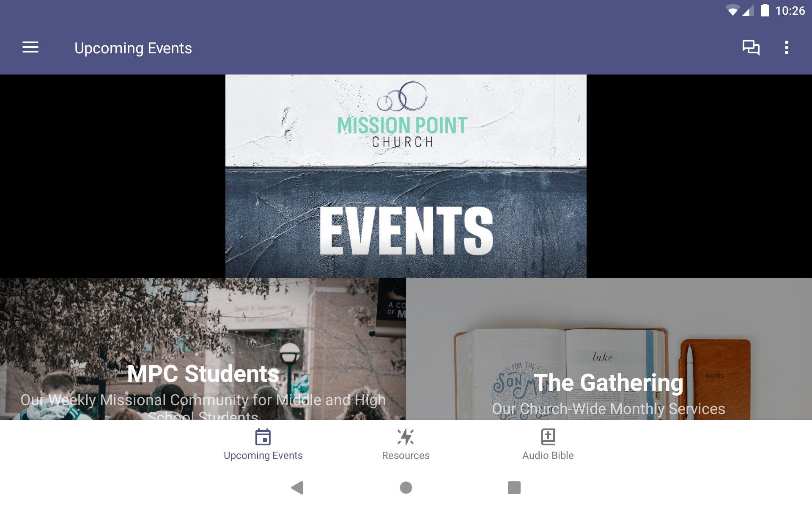Switch to the Resources tab label
Screen dimensions: 812x508
[406, 456]
